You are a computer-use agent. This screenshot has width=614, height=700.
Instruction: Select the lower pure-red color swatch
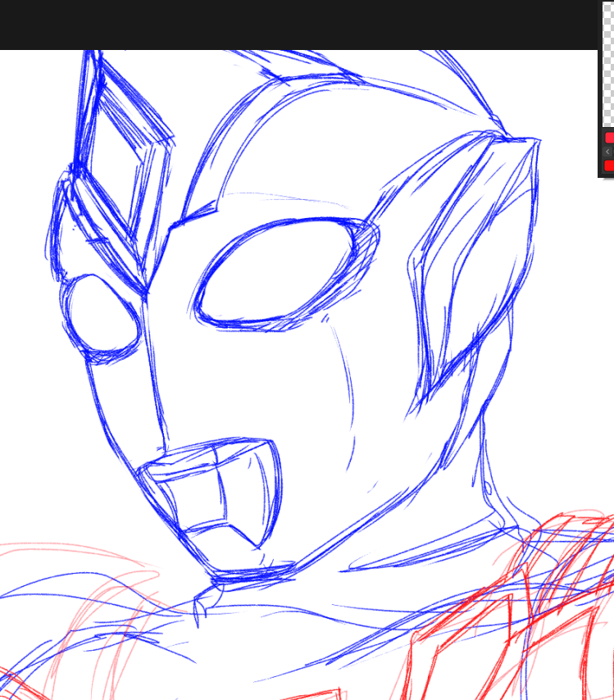tap(610, 166)
